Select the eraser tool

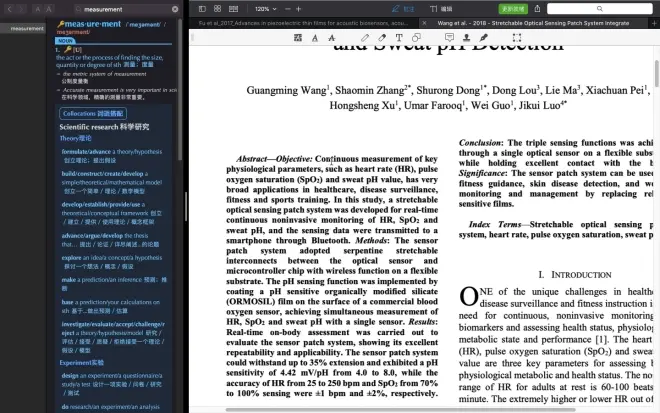[x=382, y=38]
